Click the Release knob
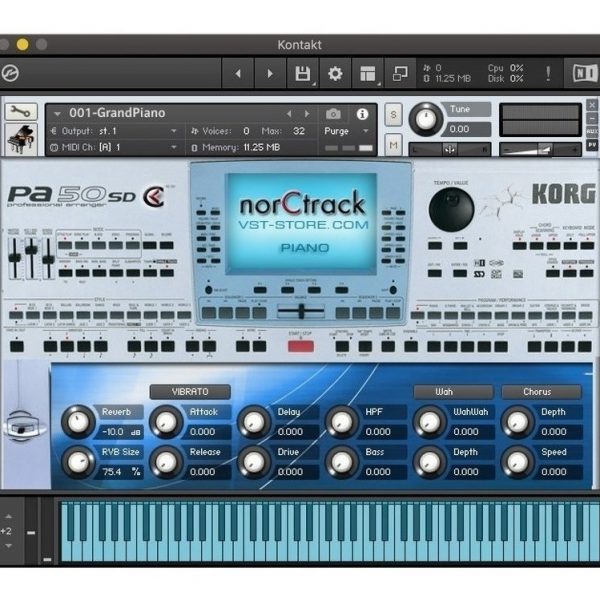 pyautogui.click(x=166, y=462)
